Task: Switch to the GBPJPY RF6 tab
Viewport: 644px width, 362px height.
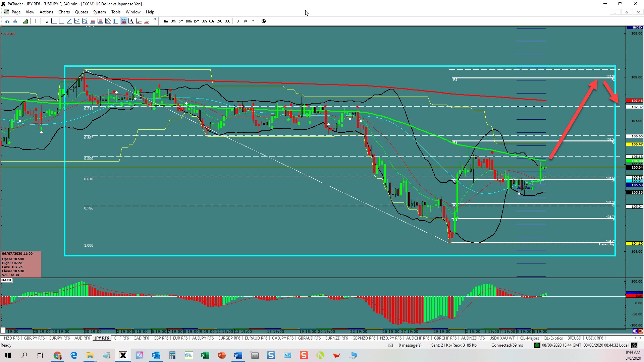Action: click(34, 338)
